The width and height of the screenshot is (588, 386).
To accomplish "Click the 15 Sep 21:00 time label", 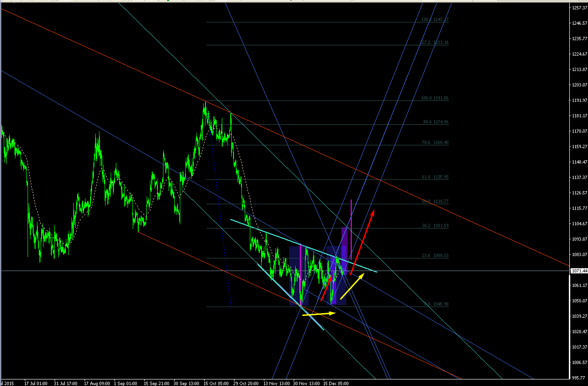I will (x=156, y=383).
